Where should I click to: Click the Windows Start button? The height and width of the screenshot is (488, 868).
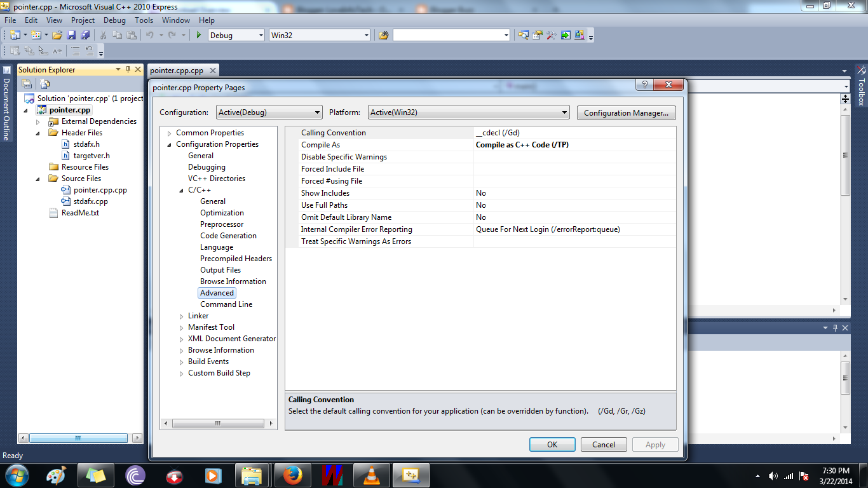16,475
